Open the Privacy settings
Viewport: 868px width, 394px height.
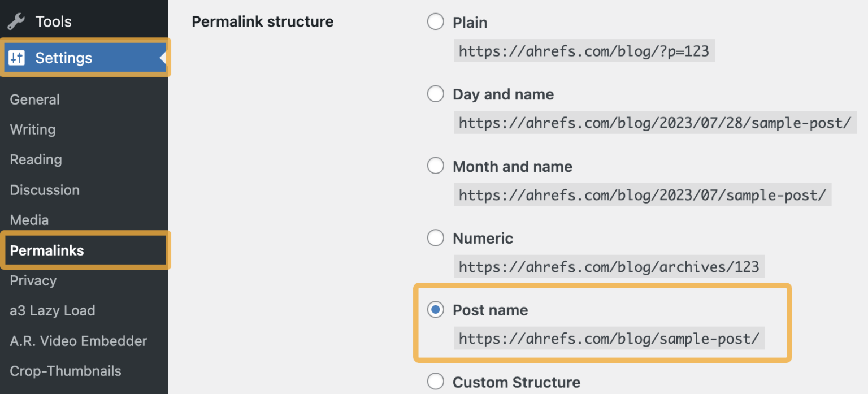pos(33,280)
